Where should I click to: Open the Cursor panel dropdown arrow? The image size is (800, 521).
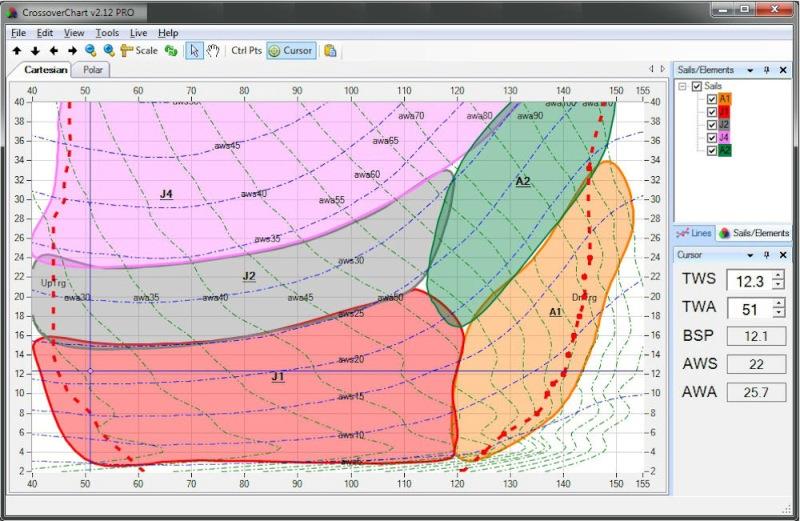coord(750,255)
